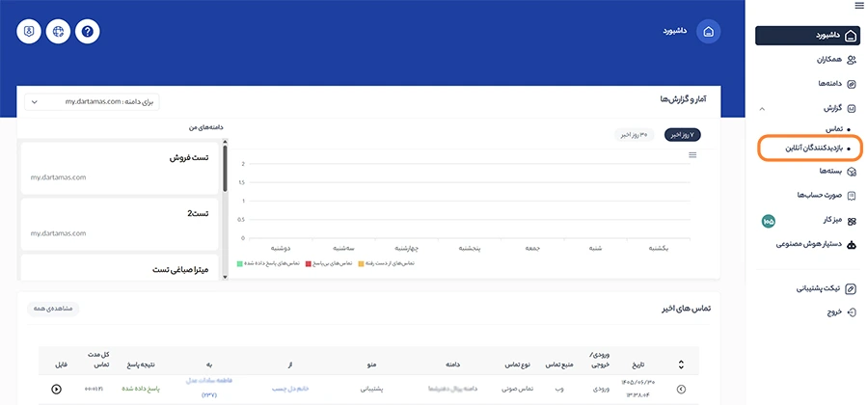Select the ۳۰ روز اخیر range
Image resolution: width=868 pixels, height=405 pixels.
click(635, 135)
